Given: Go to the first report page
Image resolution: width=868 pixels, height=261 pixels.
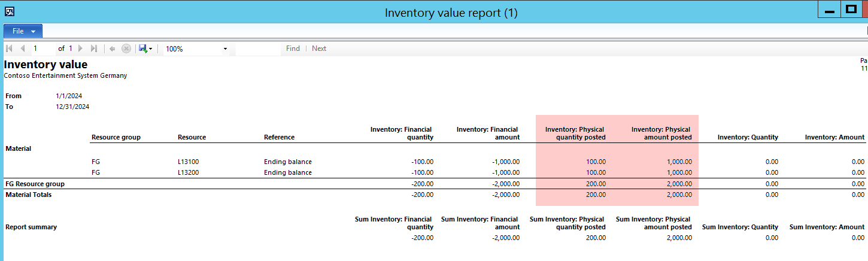Looking at the screenshot, I should (9, 48).
